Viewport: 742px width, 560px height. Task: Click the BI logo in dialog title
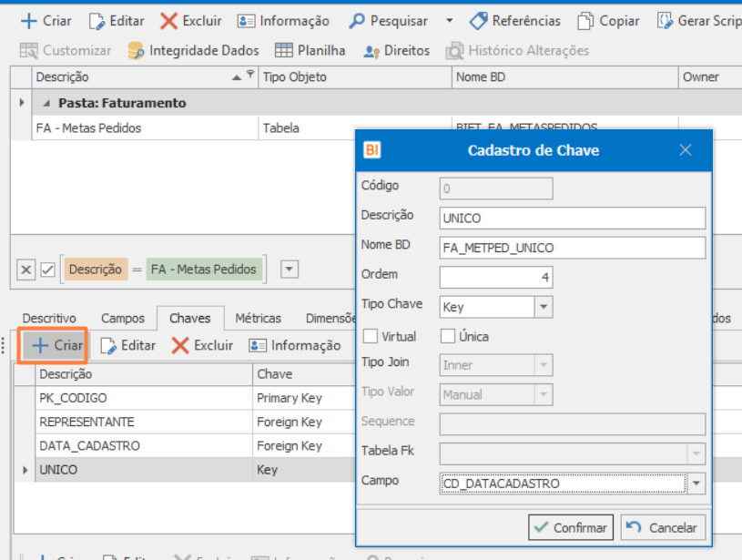pos(372,150)
